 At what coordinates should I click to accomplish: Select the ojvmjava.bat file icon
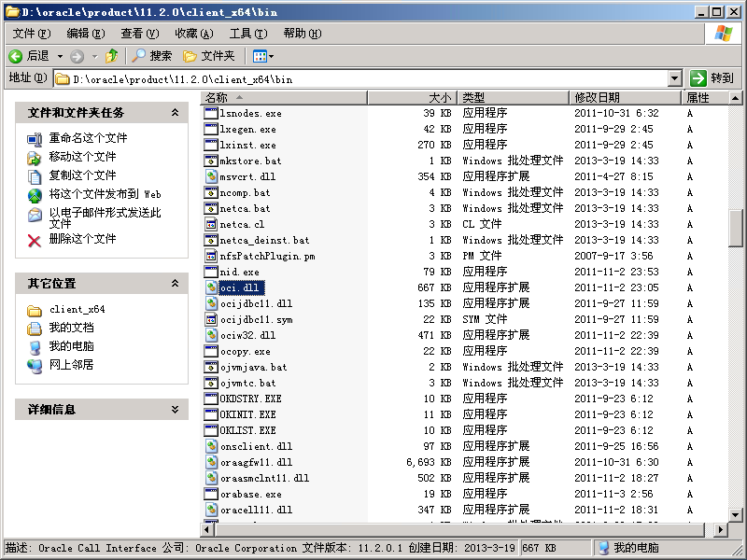[211, 367]
